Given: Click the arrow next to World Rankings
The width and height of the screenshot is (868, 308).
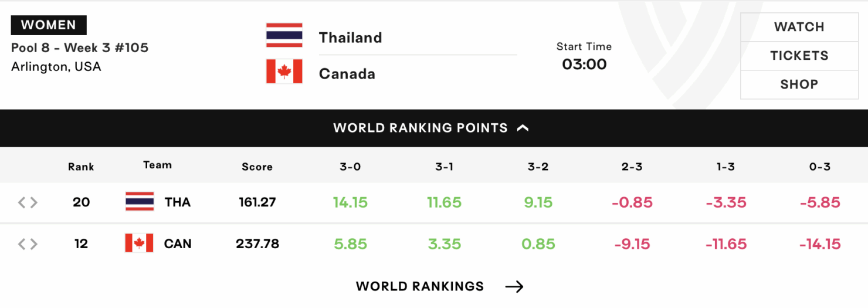Looking at the screenshot, I should click(x=514, y=286).
